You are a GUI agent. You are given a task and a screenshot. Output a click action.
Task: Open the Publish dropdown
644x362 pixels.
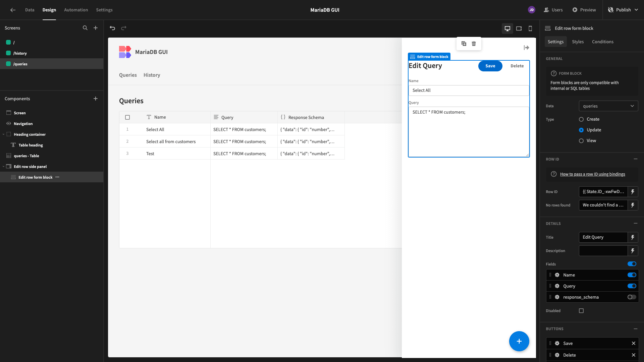click(x=623, y=10)
